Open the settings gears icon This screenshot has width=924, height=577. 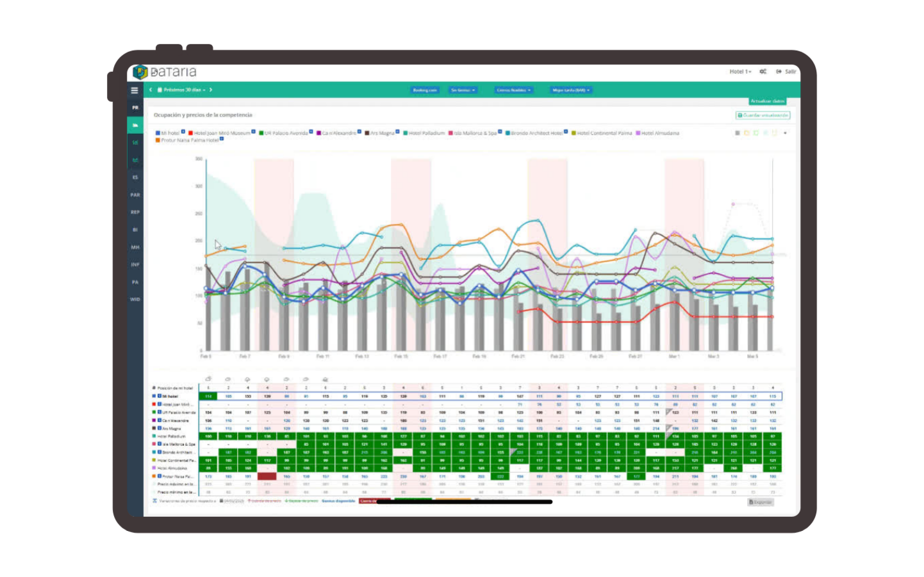(x=763, y=72)
